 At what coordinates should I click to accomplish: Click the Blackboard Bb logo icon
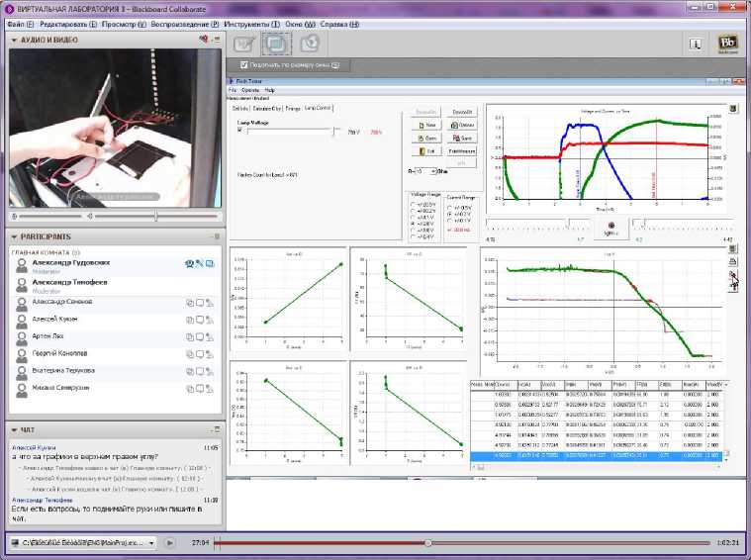[726, 44]
